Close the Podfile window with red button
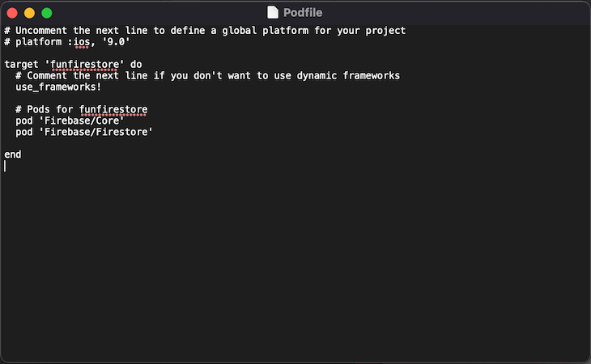 12,13
